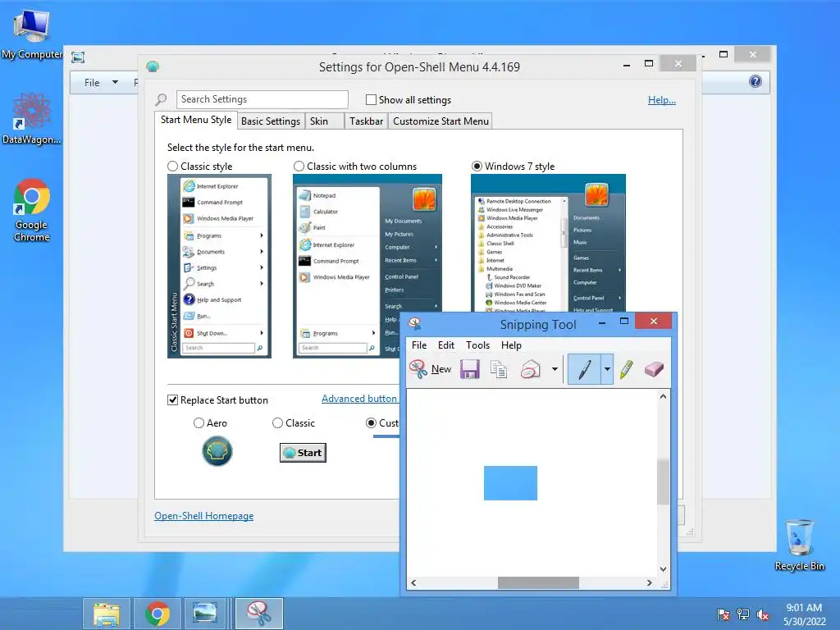Open Snipping Tool Help menu
This screenshot has width=840, height=630.
tap(511, 345)
